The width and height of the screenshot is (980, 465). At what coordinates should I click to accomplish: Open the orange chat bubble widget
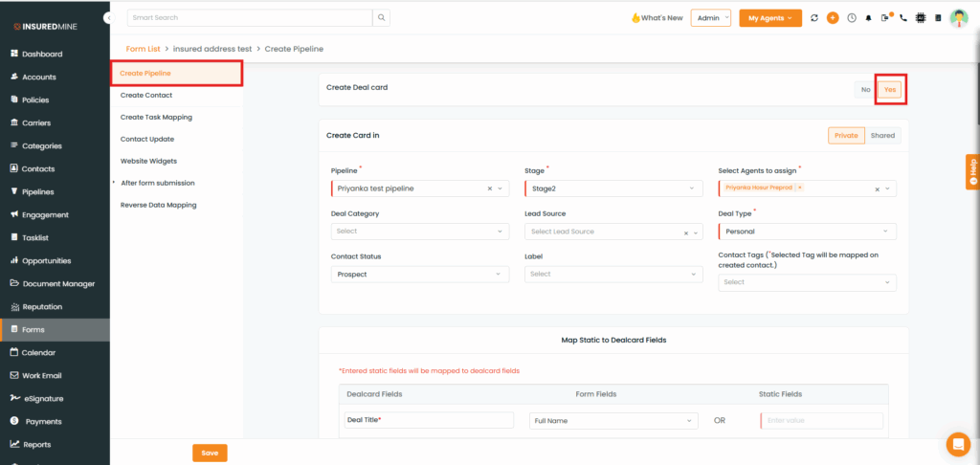(x=957, y=444)
